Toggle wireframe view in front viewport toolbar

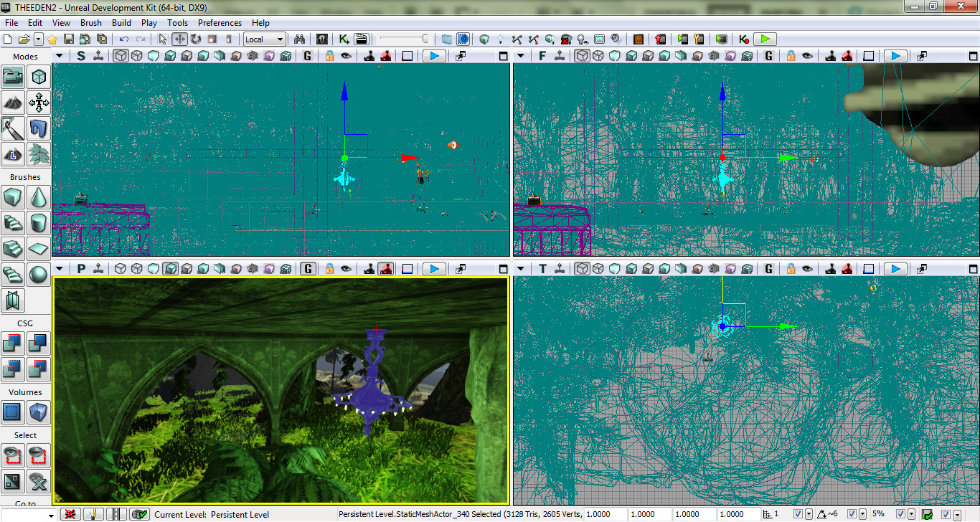[x=583, y=55]
